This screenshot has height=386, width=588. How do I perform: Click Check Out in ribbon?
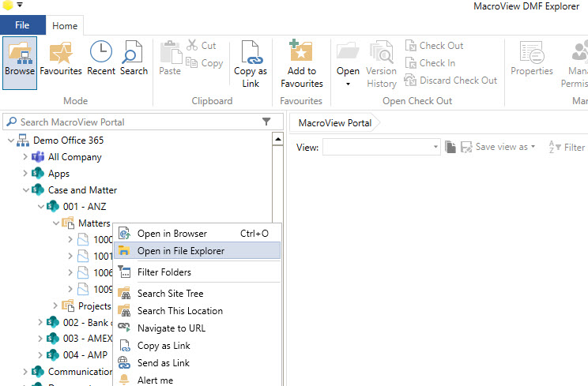coord(434,46)
